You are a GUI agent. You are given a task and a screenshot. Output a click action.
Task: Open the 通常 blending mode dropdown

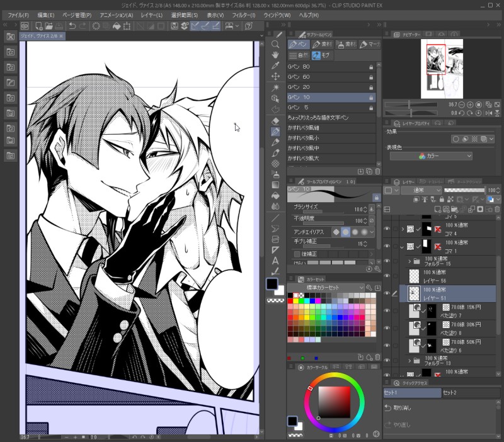(x=422, y=191)
